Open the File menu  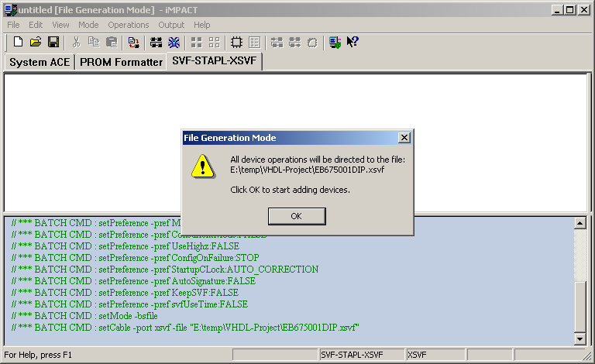[x=13, y=25]
